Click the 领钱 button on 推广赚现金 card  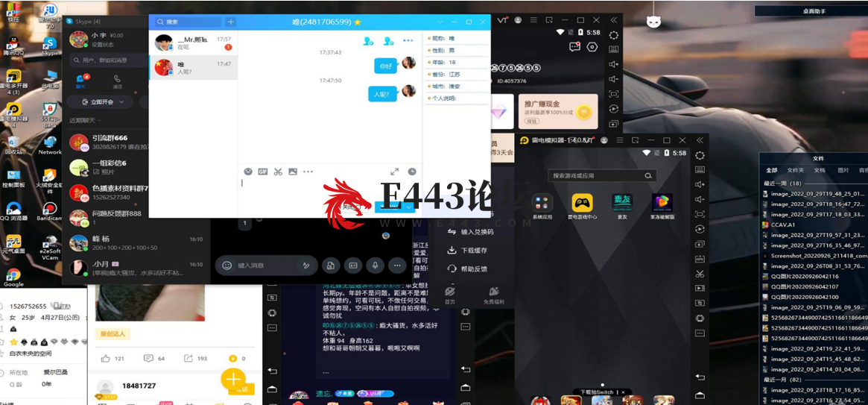click(x=532, y=121)
